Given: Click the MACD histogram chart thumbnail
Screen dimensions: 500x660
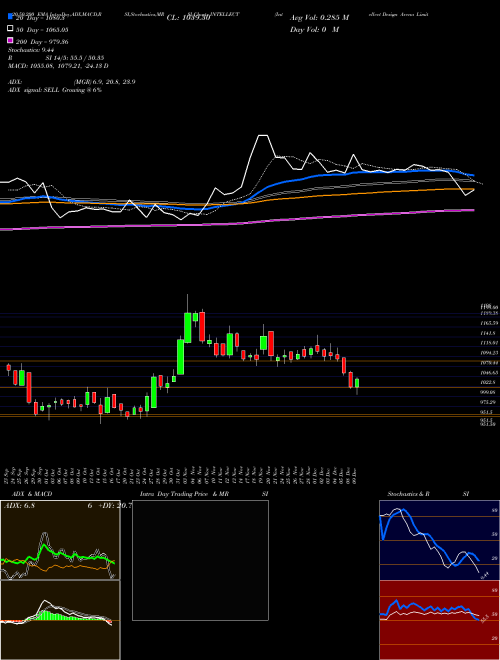Looking at the screenshot, I should tap(60, 620).
